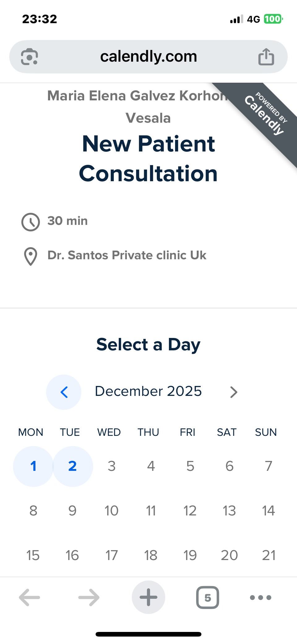297x644 pixels.
Task: Tap the calendly.com address bar
Action: 148,57
